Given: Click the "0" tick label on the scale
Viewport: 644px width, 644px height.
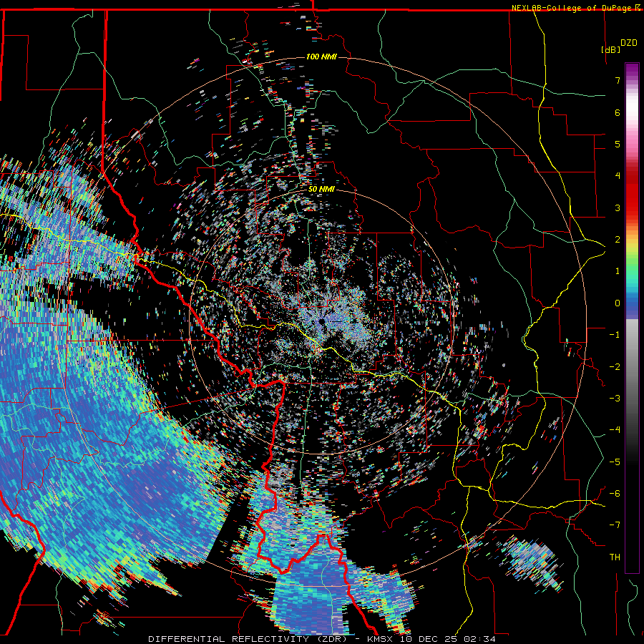Looking at the screenshot, I should [x=618, y=303].
